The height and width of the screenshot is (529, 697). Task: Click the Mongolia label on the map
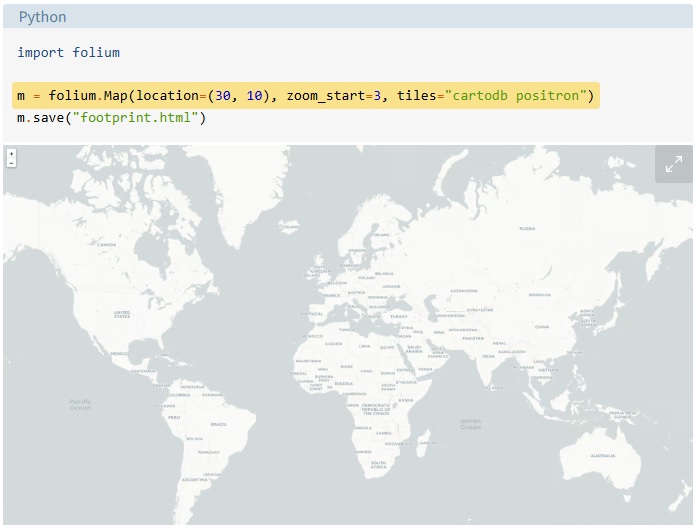pos(540,295)
